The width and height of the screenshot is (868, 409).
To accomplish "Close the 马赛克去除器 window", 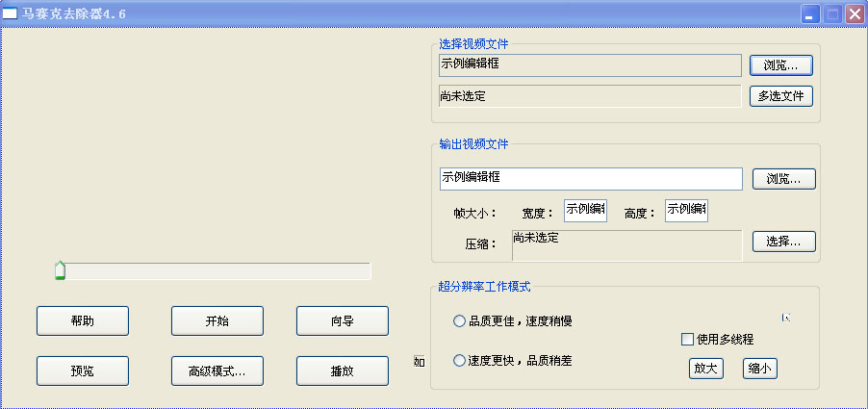I will coord(855,13).
